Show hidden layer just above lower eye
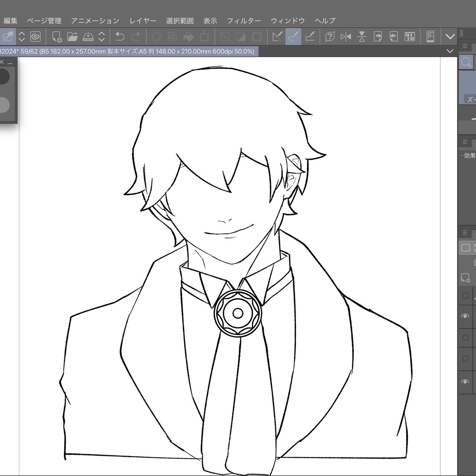 [x=465, y=359]
